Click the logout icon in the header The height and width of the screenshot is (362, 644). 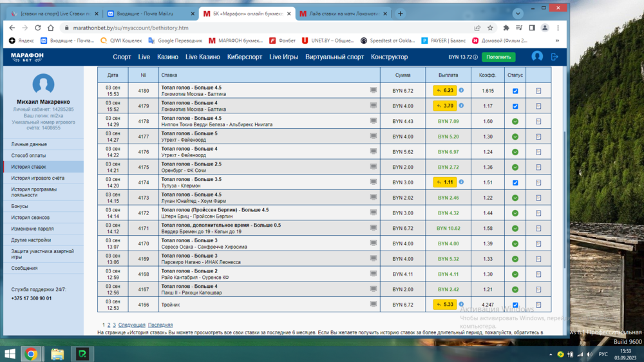(554, 57)
